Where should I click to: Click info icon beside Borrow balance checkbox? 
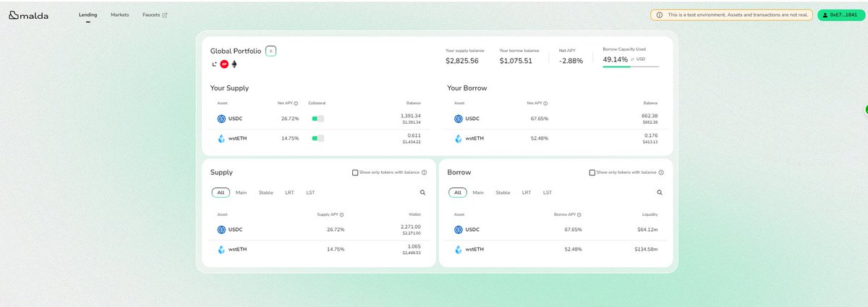[661, 172]
